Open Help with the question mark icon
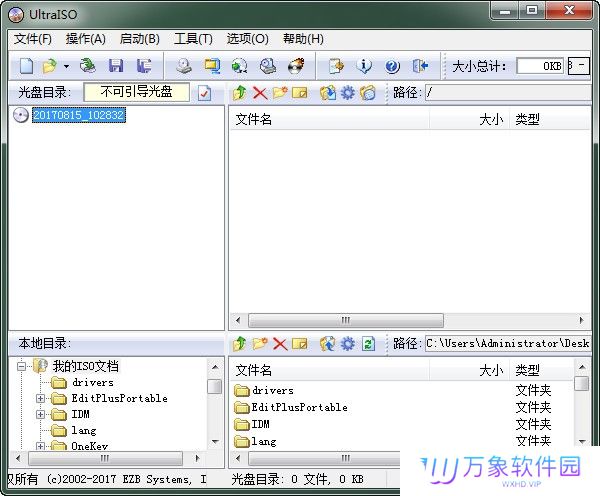The height and width of the screenshot is (496, 600). pyautogui.click(x=392, y=66)
